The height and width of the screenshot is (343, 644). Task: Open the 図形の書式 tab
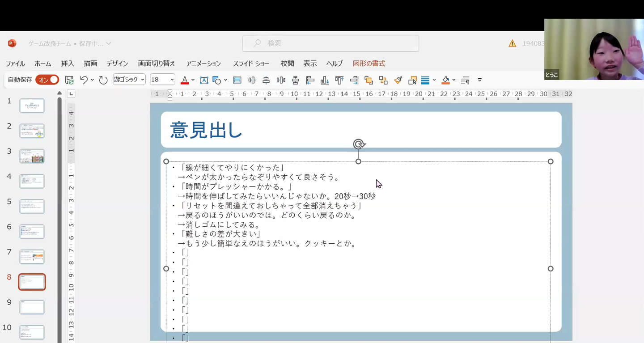(x=369, y=64)
